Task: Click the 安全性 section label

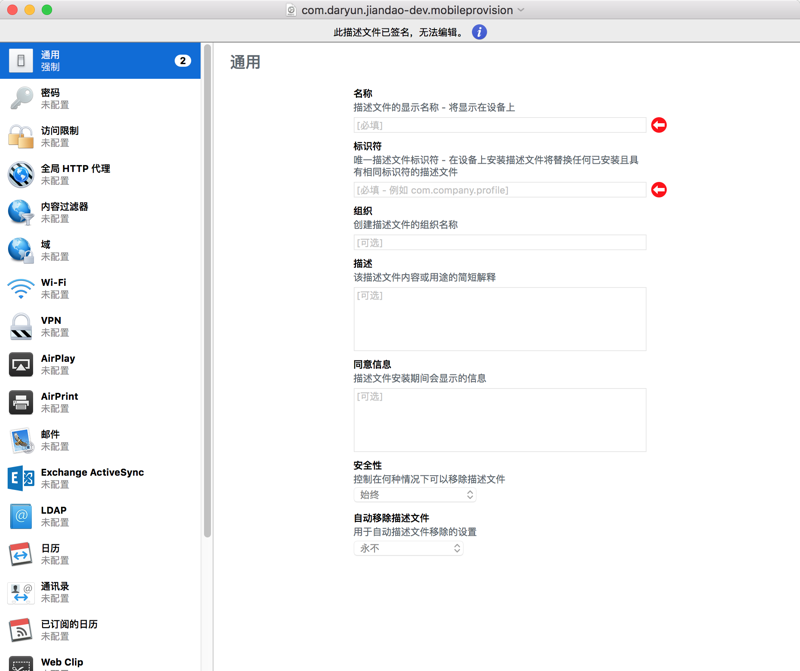Action: click(x=367, y=465)
